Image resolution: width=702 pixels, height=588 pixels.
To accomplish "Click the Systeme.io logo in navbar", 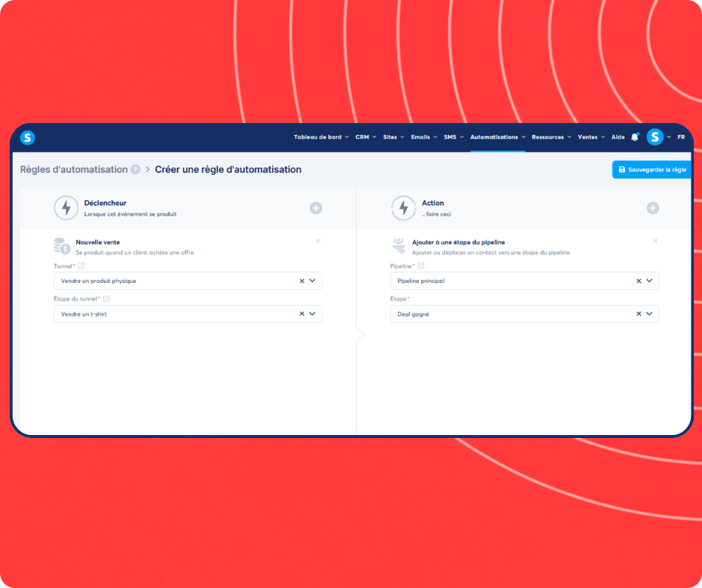I will (x=28, y=137).
